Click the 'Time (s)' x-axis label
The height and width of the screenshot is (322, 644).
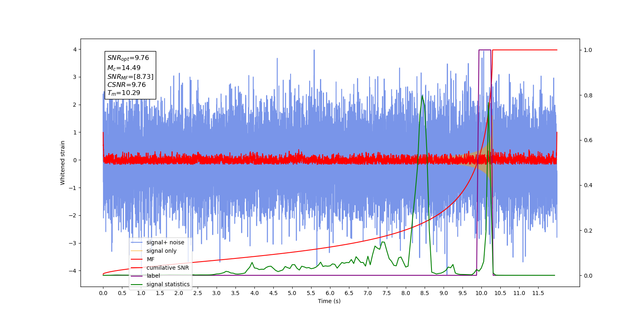(329, 301)
